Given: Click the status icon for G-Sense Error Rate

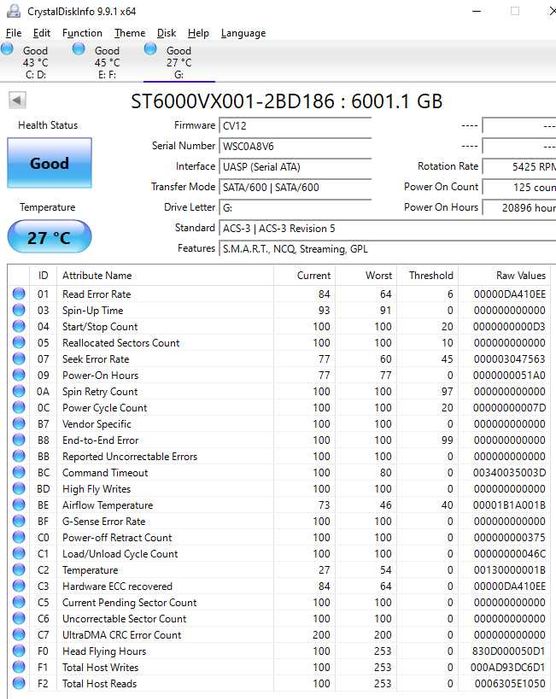Looking at the screenshot, I should click(19, 521).
